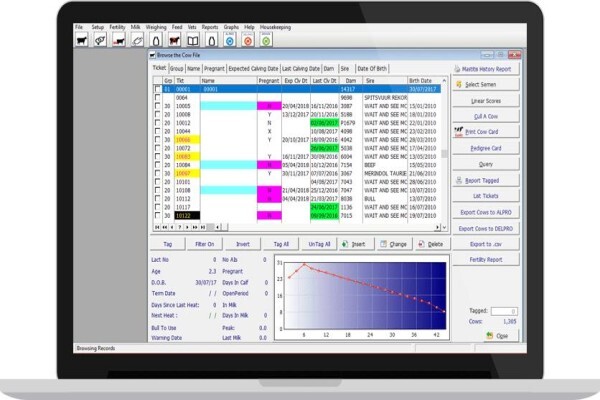Click horizontal scrollbar right arrow in cow list
The height and width of the screenshot is (400, 600).
click(x=437, y=227)
